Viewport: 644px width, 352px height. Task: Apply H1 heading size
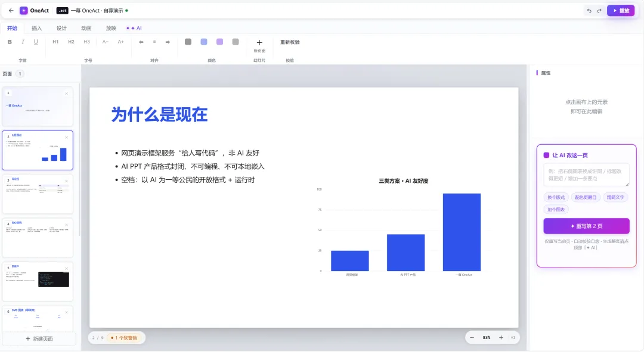(x=55, y=42)
